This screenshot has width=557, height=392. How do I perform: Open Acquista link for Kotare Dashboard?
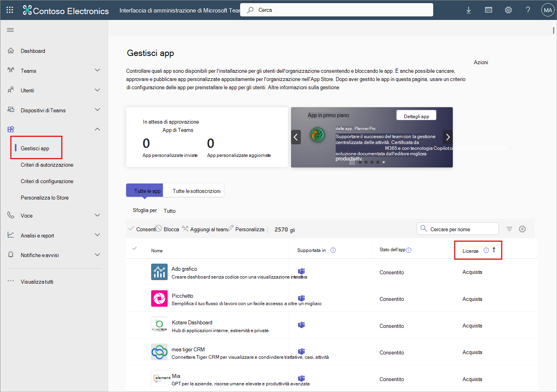pos(472,325)
